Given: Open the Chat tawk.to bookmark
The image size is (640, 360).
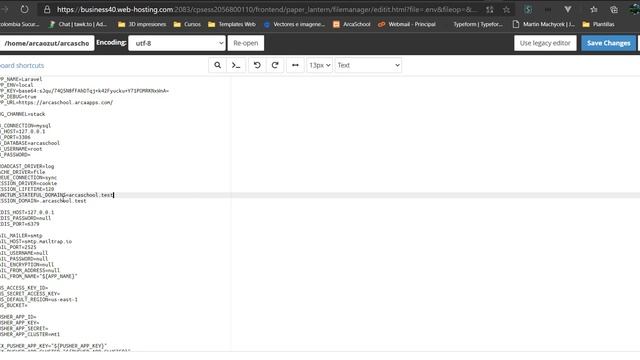Looking at the screenshot, I should coord(78,24).
